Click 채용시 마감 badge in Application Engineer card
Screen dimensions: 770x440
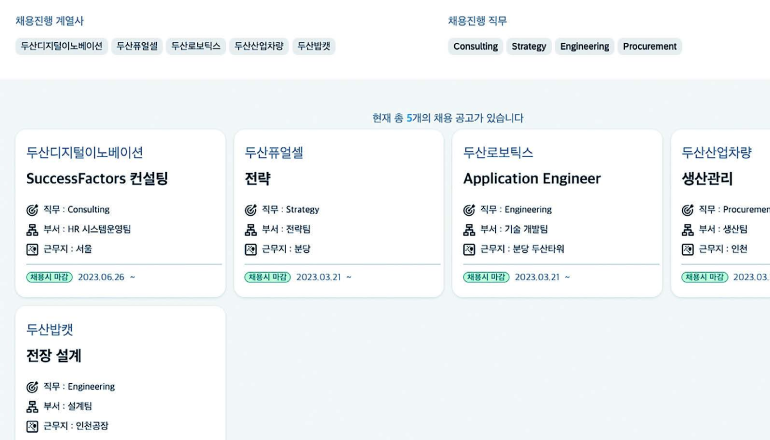pos(486,277)
